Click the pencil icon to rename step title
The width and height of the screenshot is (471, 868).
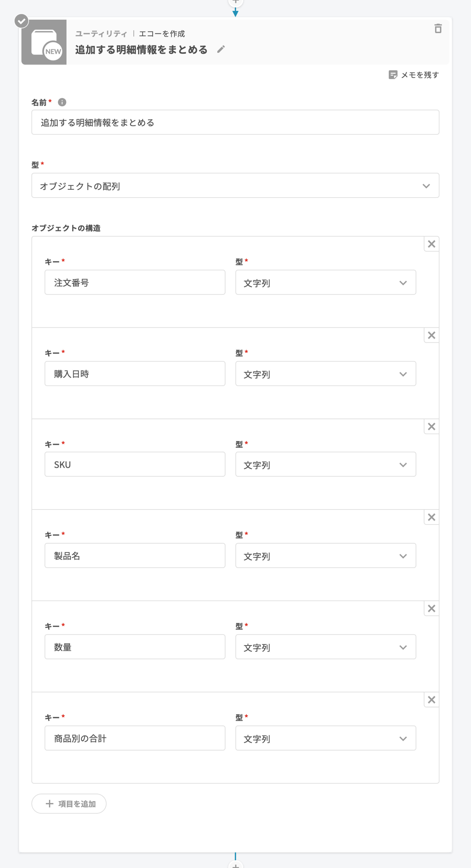tap(221, 49)
